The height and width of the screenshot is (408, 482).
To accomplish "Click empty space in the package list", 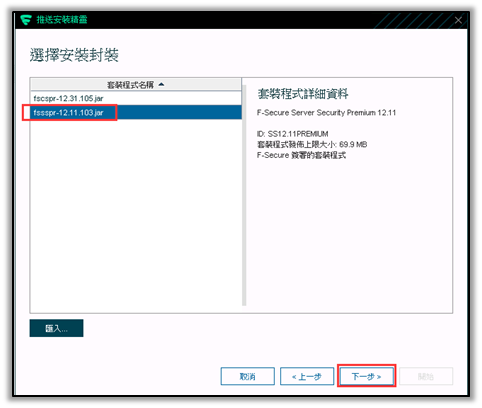I will (136, 213).
